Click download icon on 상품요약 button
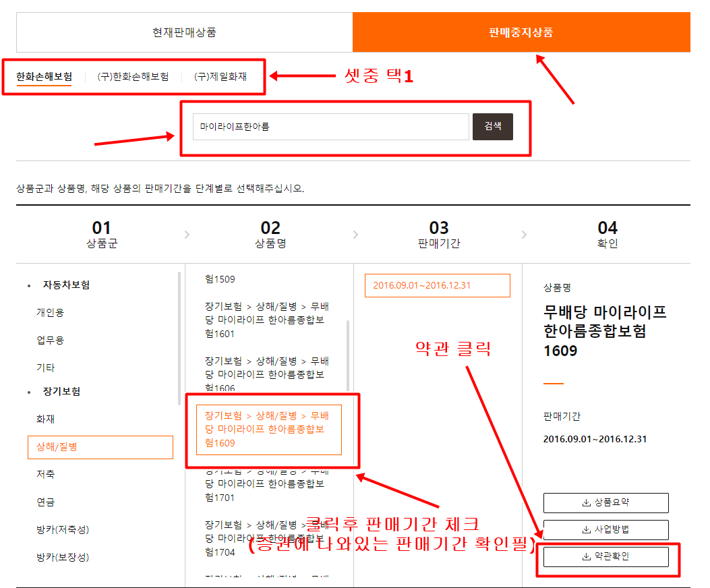The height and width of the screenshot is (588, 710). [x=587, y=502]
